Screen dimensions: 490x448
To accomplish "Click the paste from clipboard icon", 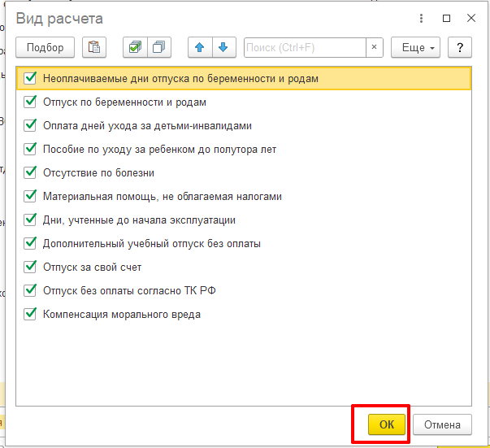I will tap(94, 47).
